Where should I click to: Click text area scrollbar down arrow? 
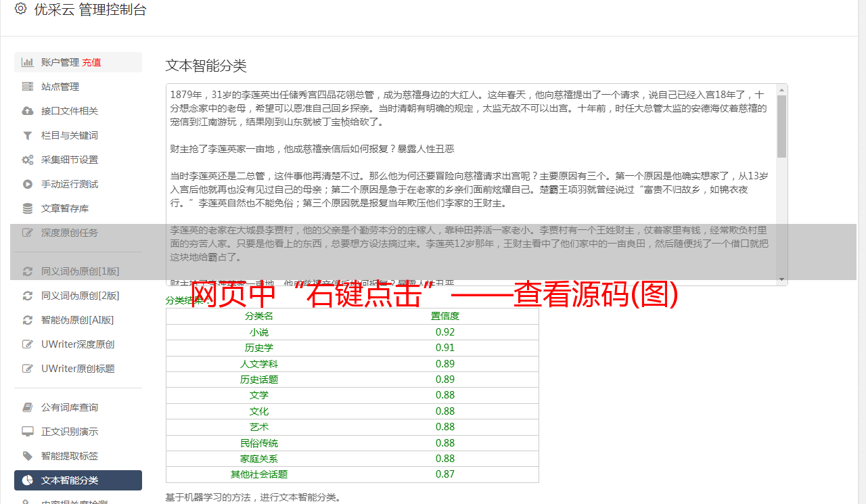pos(781,279)
